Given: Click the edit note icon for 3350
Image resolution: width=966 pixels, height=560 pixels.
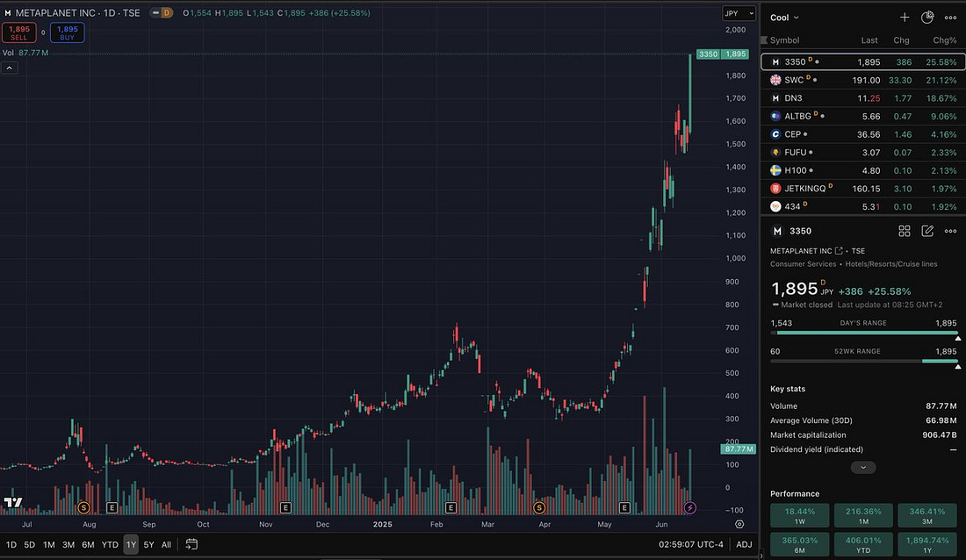Looking at the screenshot, I should tap(927, 231).
